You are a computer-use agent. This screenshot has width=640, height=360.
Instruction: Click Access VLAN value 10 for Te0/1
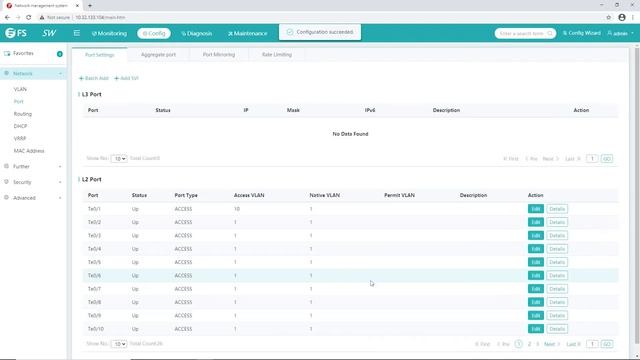(x=237, y=209)
